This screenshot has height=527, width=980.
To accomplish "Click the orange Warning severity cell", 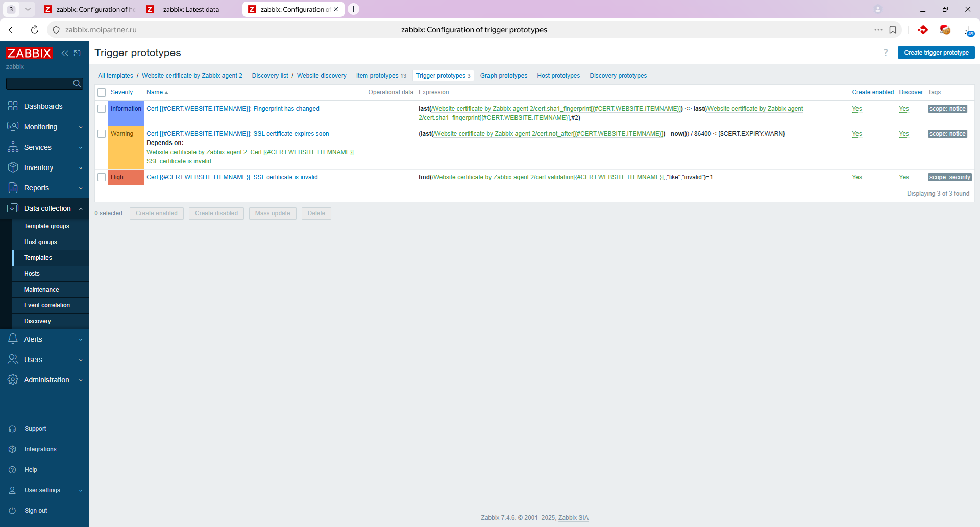I will (x=126, y=147).
